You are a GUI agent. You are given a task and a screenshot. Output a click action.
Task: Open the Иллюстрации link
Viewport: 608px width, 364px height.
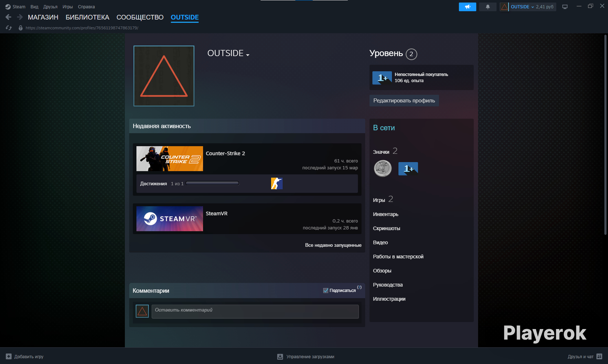(x=389, y=299)
